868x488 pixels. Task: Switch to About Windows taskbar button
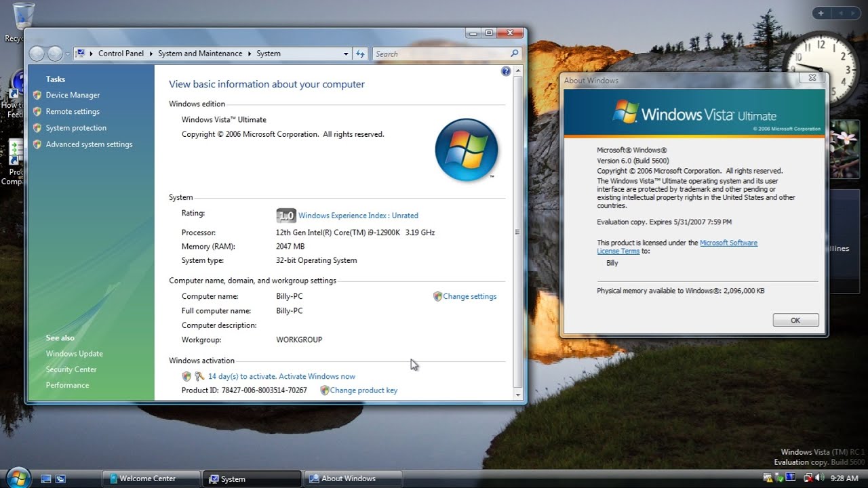(x=353, y=479)
